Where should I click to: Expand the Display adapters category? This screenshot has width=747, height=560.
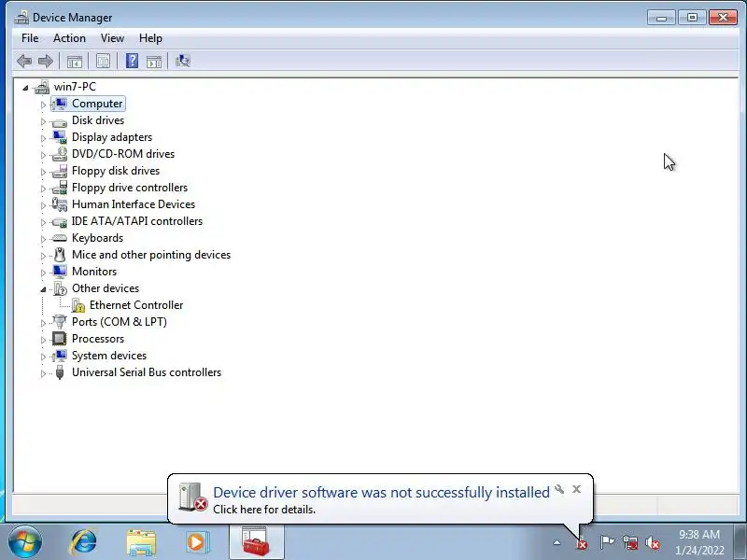click(43, 138)
